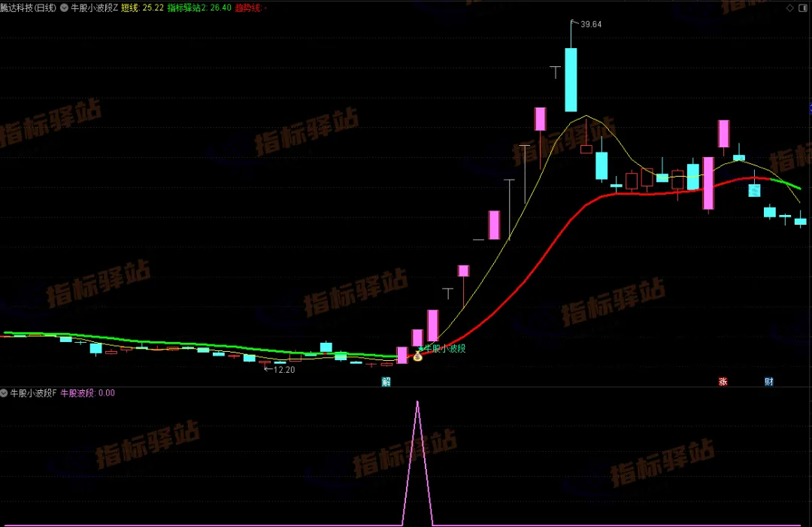Screen dimensions: 812x527
Task: Click the tallest cyan candlestick below 39.64
Action: click(x=571, y=80)
